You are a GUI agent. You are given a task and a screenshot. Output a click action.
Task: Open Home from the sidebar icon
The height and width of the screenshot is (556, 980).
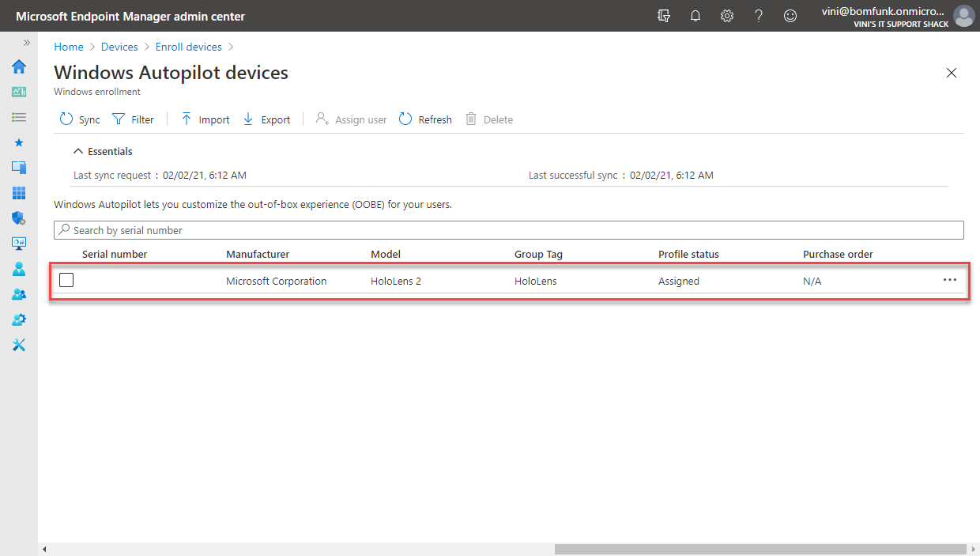19,66
